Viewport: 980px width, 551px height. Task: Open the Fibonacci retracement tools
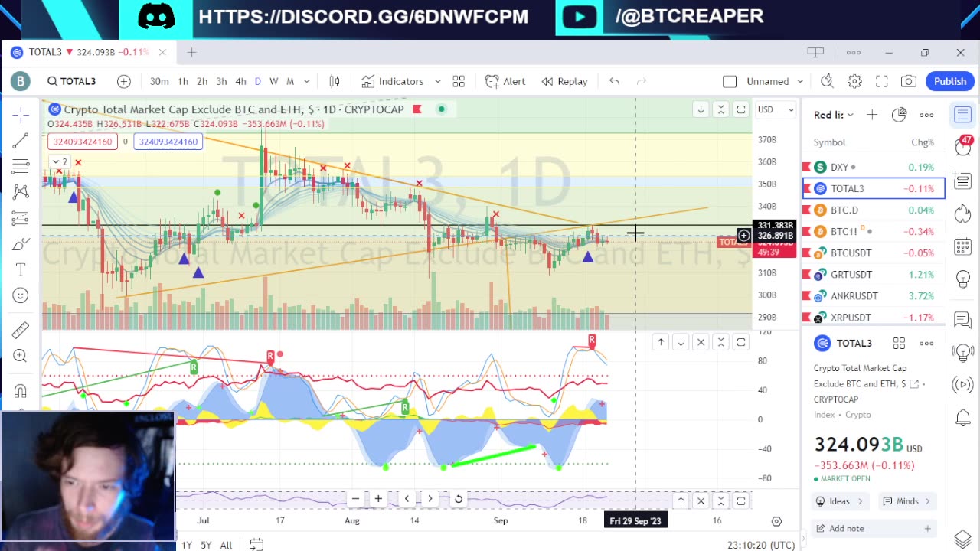(x=21, y=166)
